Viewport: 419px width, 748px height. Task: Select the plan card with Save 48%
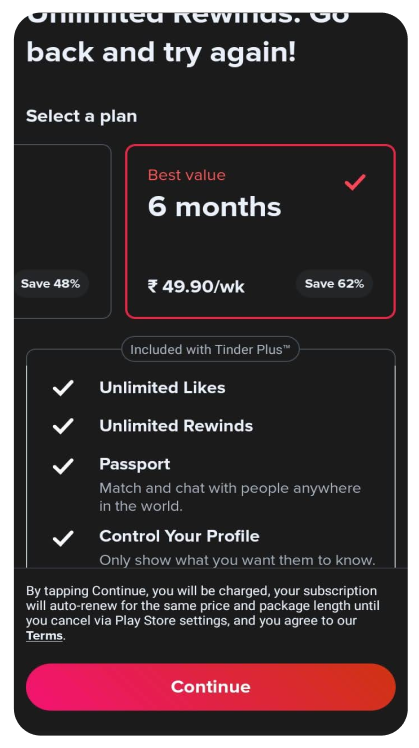(63, 231)
